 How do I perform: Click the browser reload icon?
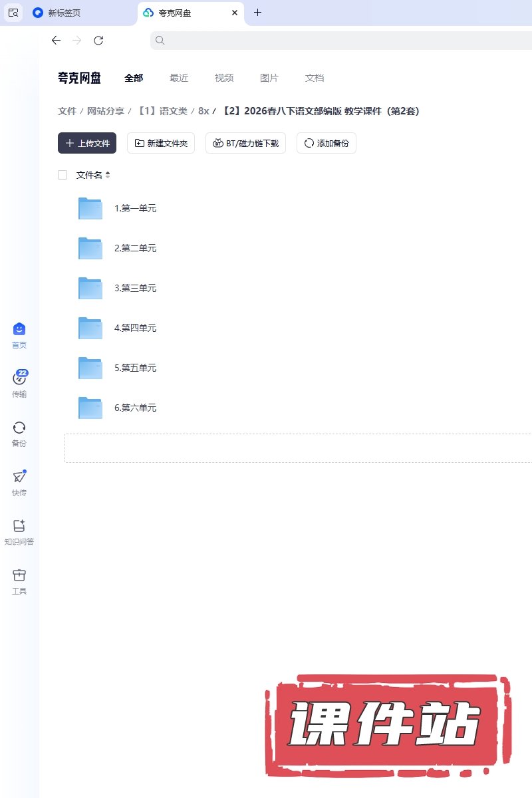[98, 41]
